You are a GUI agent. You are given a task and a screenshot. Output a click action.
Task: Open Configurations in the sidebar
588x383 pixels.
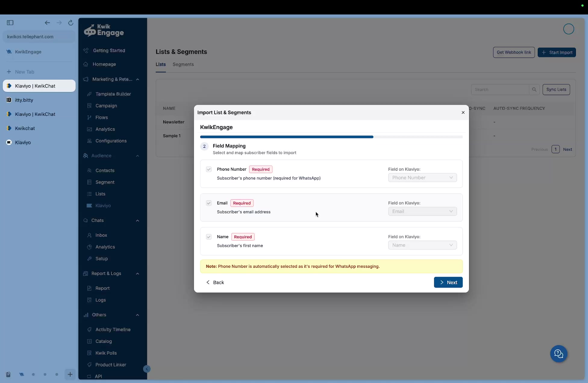point(111,141)
